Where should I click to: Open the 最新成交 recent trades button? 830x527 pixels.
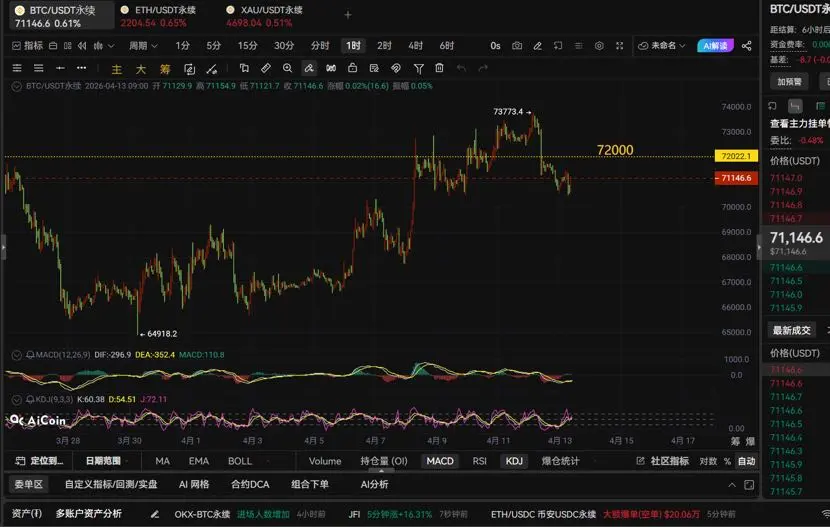coord(791,330)
